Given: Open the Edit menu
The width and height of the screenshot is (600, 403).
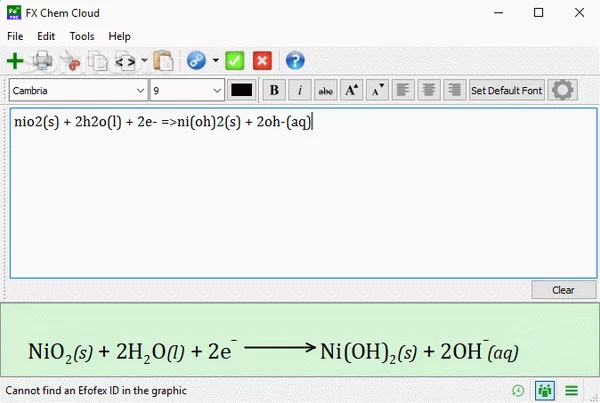Looking at the screenshot, I should click(46, 36).
